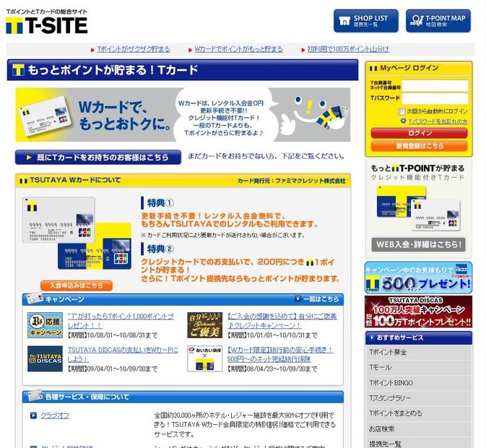Viewport: 486px width, 448px height.
Task: Click the card icon beside the キャンペーン header
Action: [35, 298]
